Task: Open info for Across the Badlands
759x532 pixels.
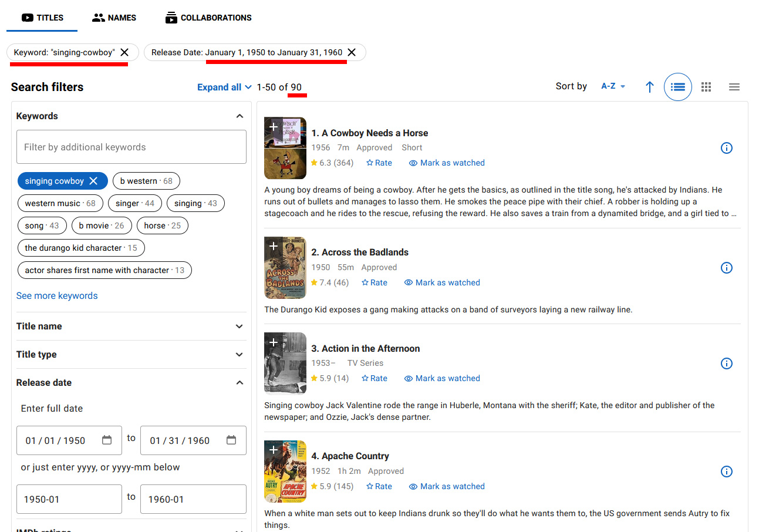Action: 726,268
